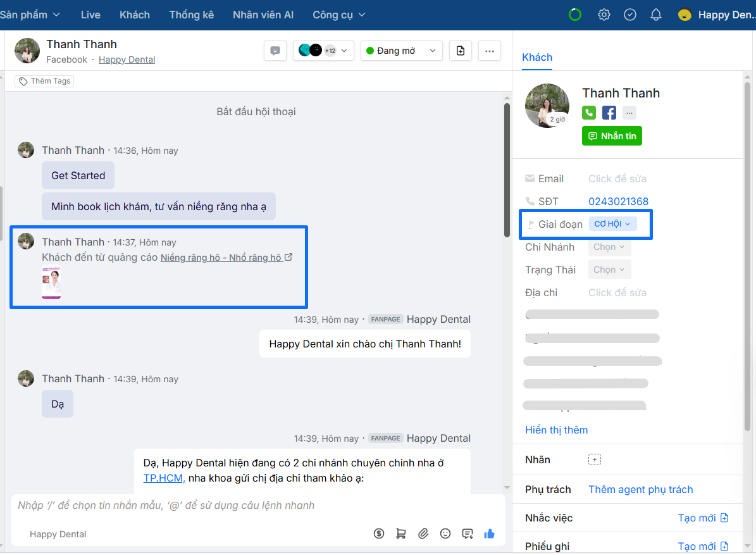
Task: Click the thumbs-up like icon in composer
Action: pyautogui.click(x=489, y=533)
